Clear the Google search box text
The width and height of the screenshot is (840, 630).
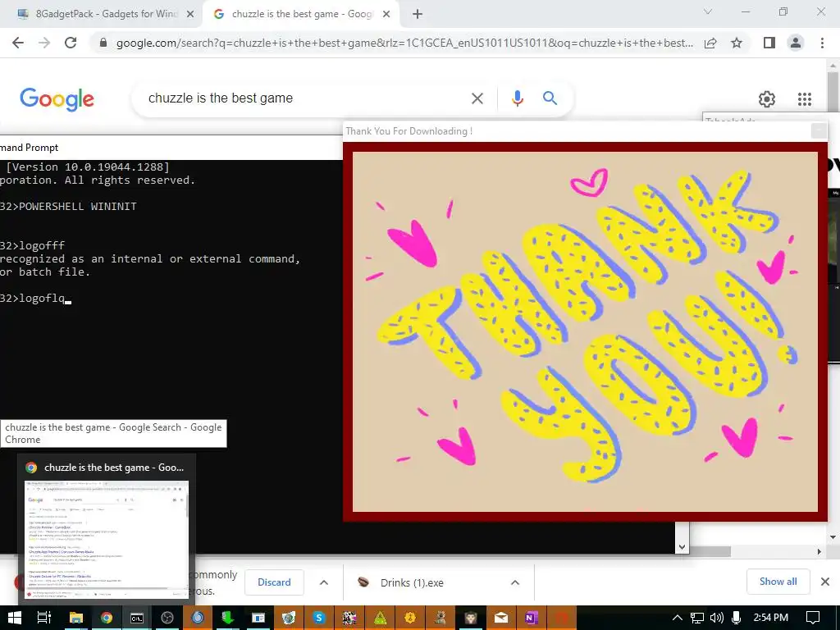477,98
